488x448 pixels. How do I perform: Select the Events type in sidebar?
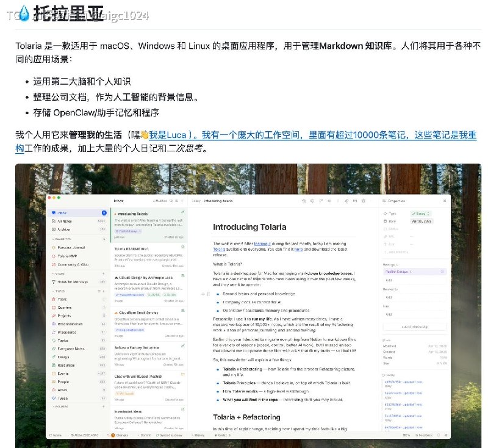pos(79,374)
